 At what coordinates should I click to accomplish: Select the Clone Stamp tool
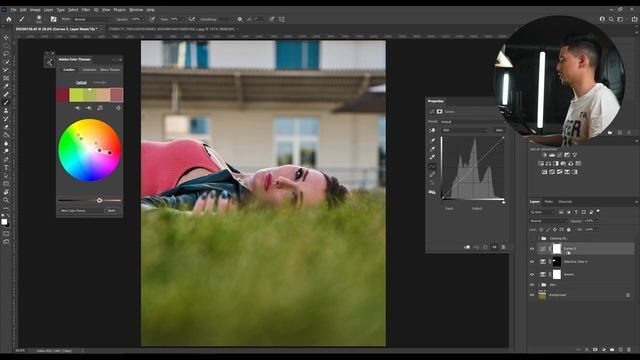pos(6,111)
